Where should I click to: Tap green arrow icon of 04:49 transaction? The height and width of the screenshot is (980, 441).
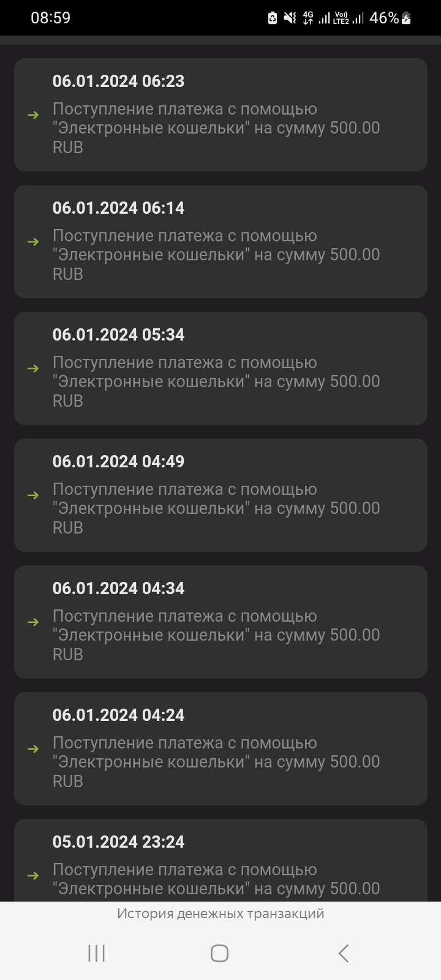[33, 496]
